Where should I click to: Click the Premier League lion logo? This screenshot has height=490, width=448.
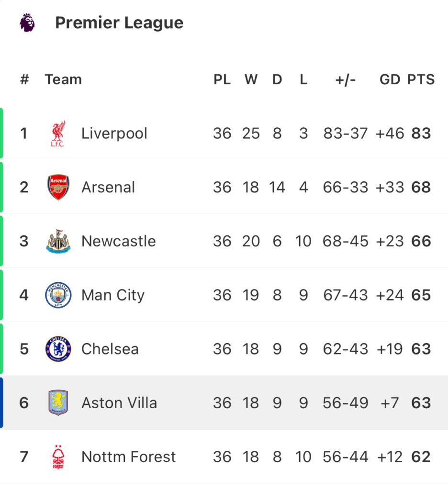point(27,22)
